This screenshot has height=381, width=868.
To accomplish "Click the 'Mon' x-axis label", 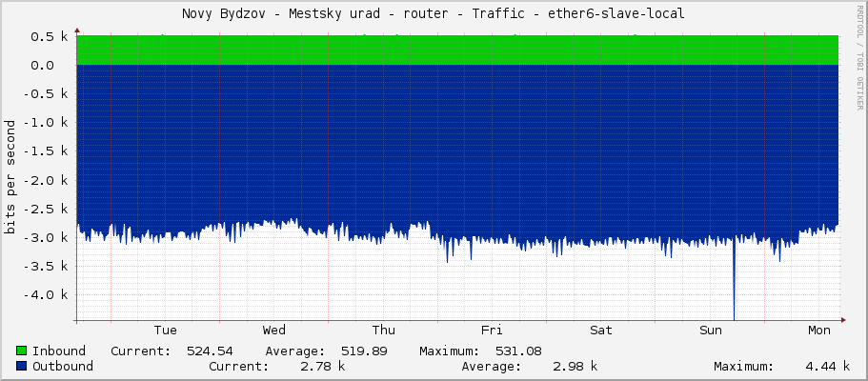I will [819, 331].
